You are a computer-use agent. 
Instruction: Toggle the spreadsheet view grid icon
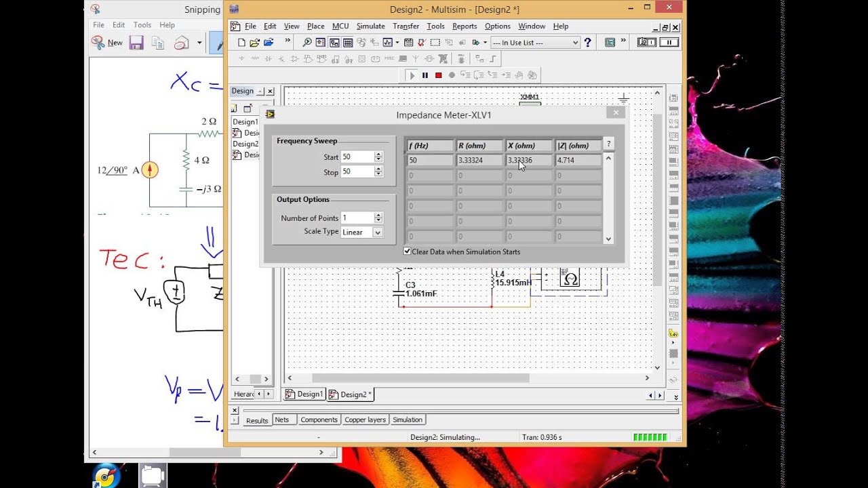(348, 43)
